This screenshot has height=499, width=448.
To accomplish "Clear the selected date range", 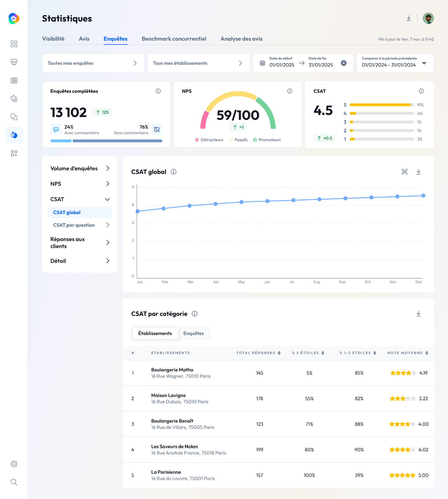I will pyautogui.click(x=344, y=63).
